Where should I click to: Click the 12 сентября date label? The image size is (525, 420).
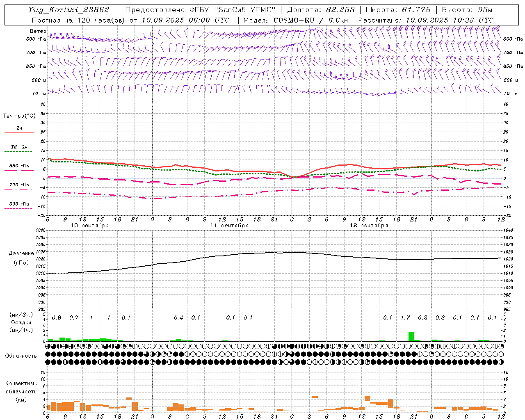tap(369, 226)
